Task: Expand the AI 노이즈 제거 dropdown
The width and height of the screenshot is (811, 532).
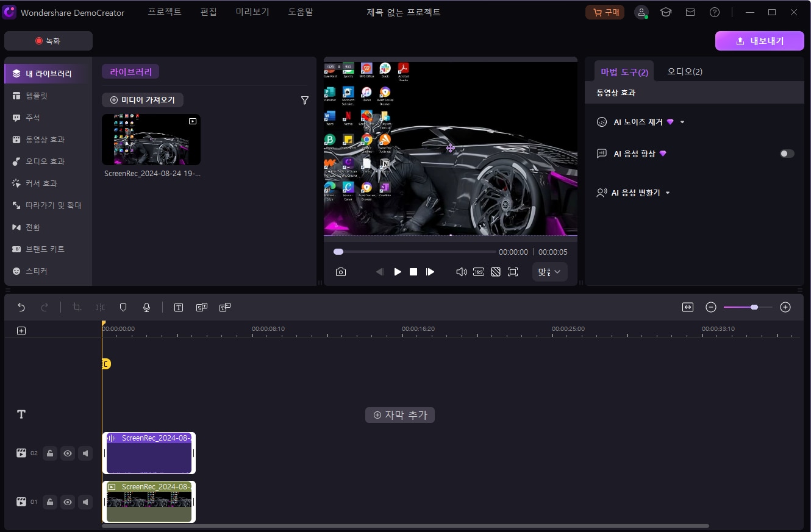Action: [682, 122]
